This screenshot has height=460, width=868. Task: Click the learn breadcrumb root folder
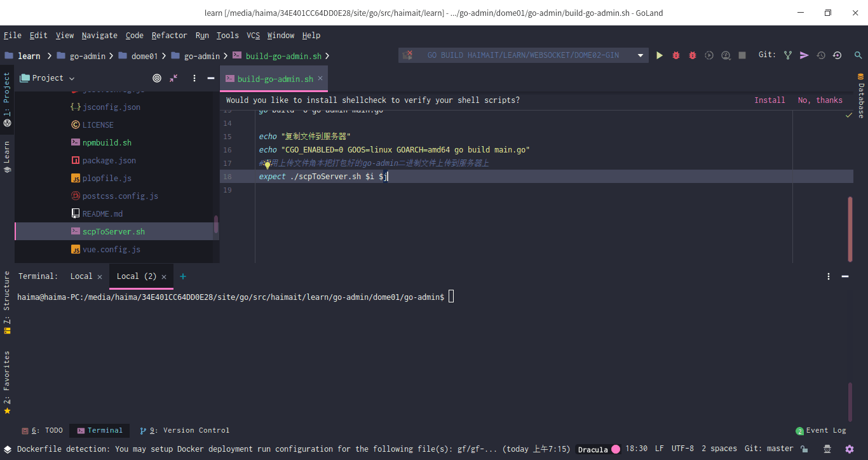[23, 56]
